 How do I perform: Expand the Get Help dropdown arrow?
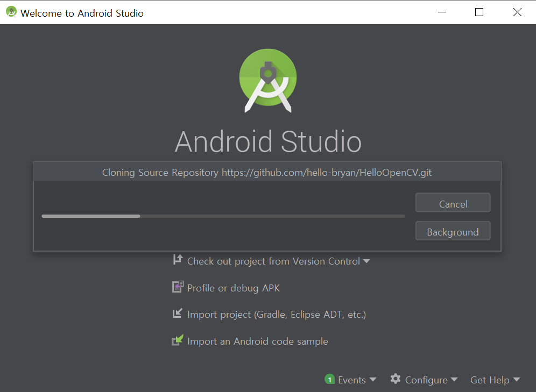[x=517, y=380]
